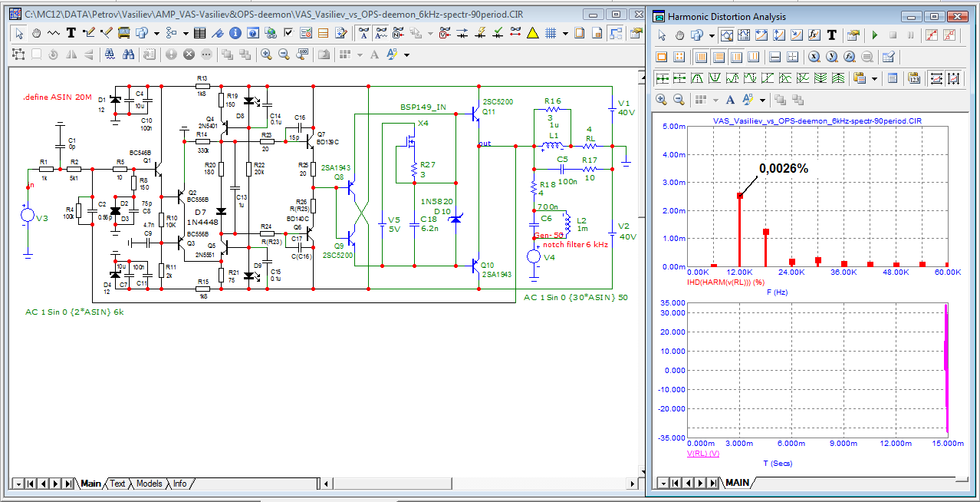Open dropdown arrow next to shapes icon in schematic toolbar
The width and height of the screenshot is (980, 502).
click(156, 33)
